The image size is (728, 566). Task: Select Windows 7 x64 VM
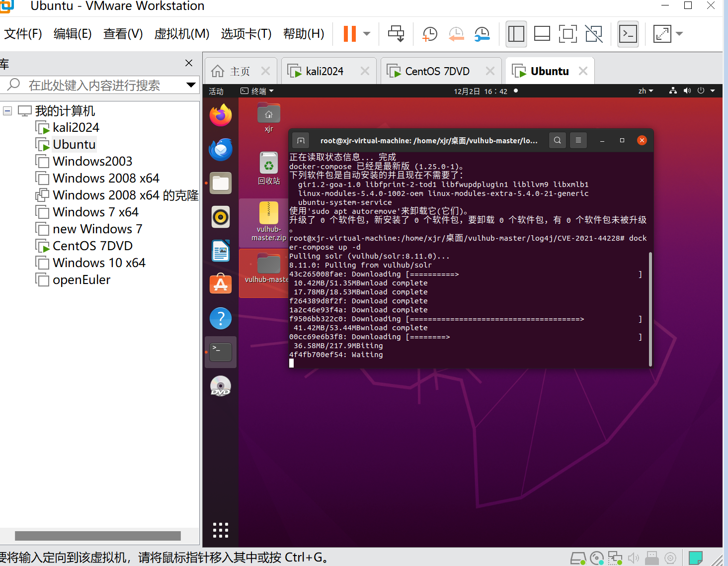[95, 212]
